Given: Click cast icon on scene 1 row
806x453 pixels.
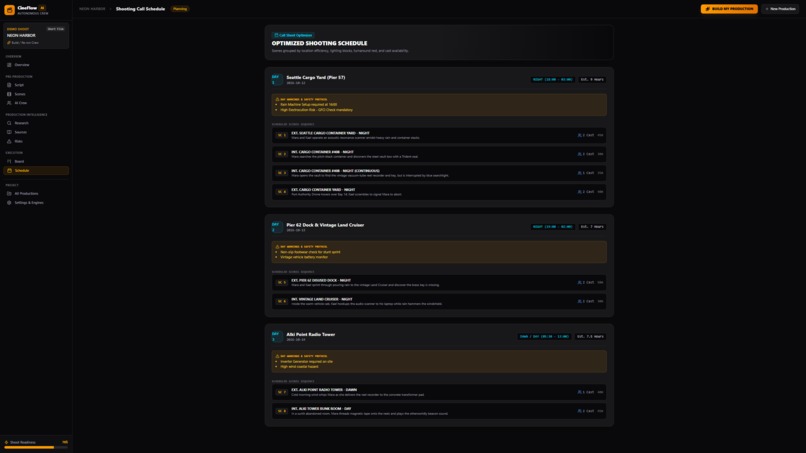Looking at the screenshot, I should 579,135.
